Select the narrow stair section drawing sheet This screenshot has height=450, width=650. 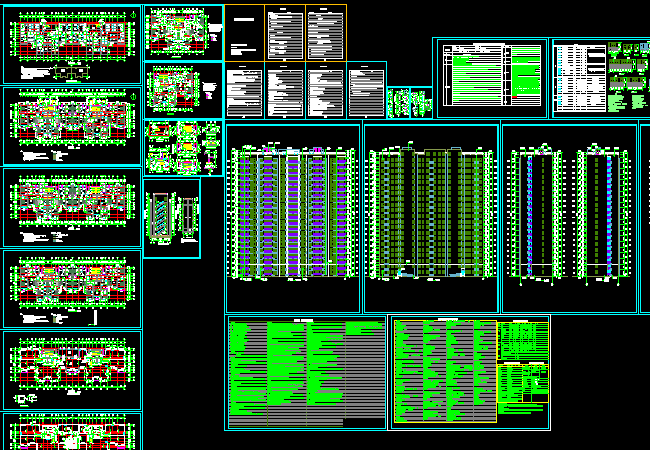click(x=171, y=218)
